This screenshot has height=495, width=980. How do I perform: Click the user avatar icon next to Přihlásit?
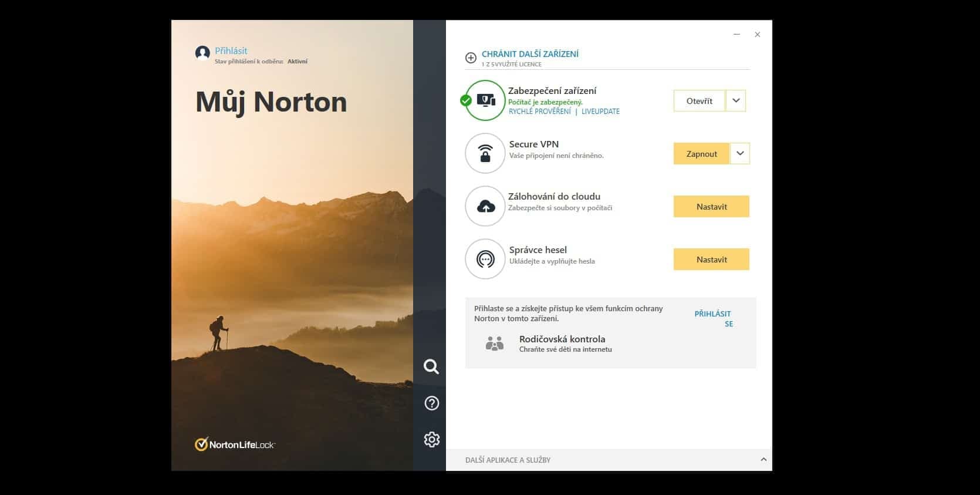pyautogui.click(x=202, y=53)
